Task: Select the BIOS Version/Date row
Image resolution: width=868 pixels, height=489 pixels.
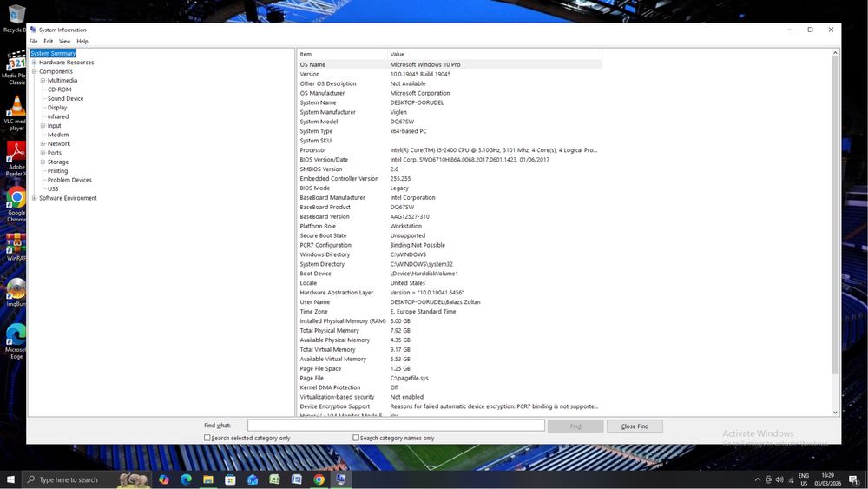Action: pos(449,160)
